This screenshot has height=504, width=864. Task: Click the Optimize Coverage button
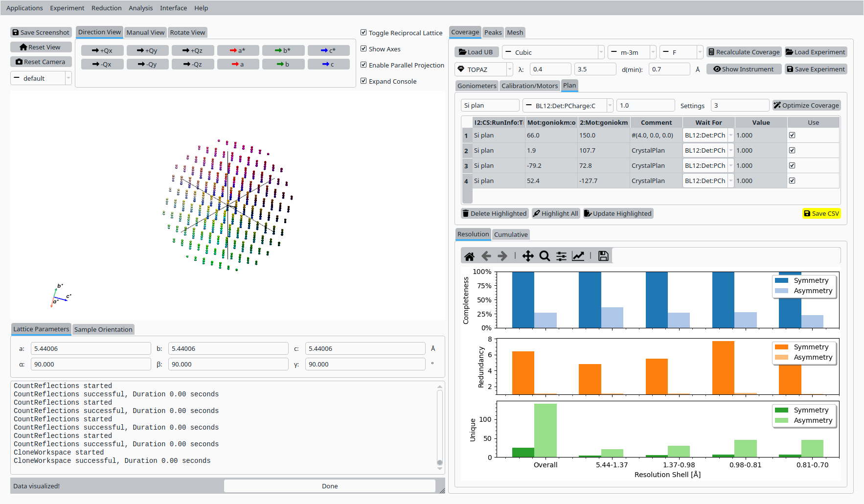[x=806, y=105]
